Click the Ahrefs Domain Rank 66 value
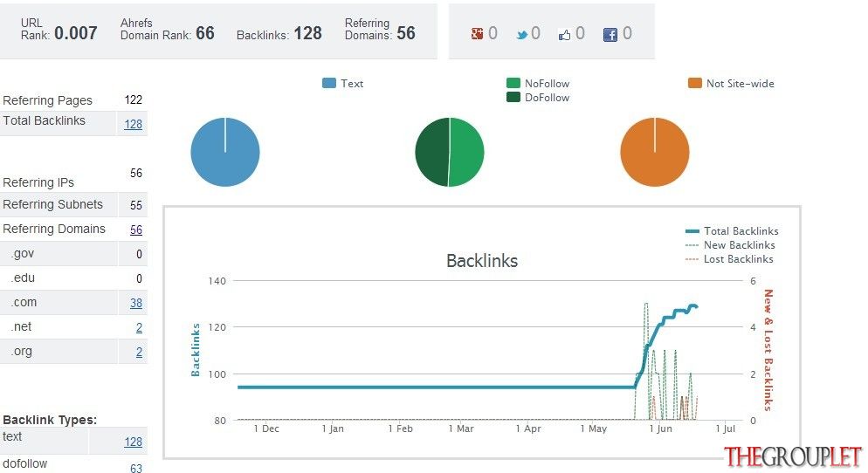 click(x=205, y=33)
